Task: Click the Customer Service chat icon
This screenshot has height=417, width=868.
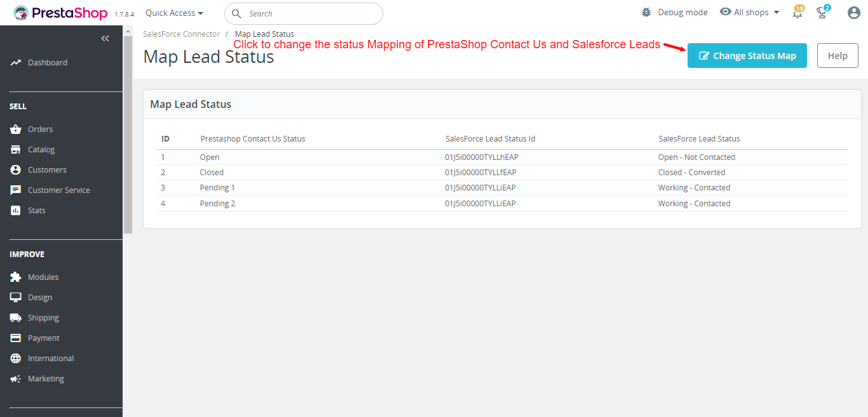Action: point(16,190)
